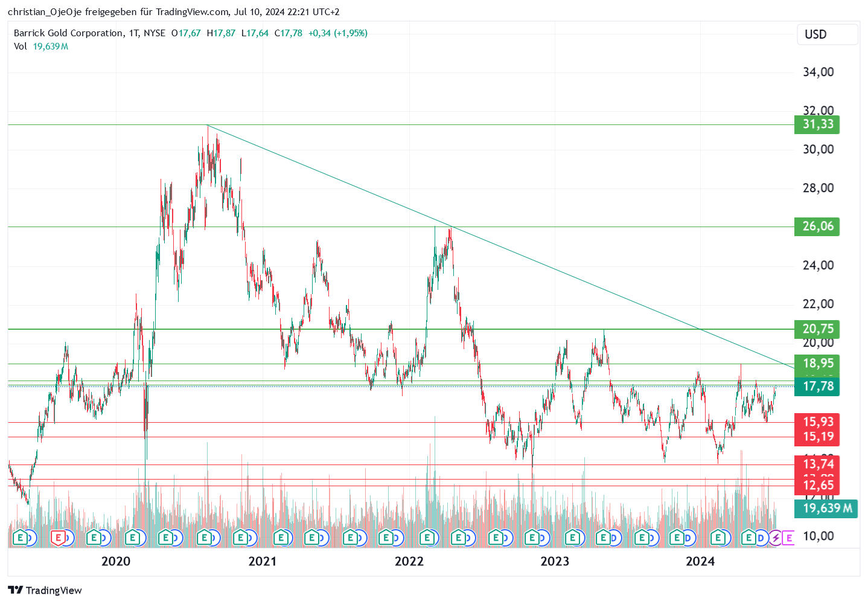Image resolution: width=868 pixels, height=604 pixels.
Task: Click the 19,639 M volume label
Action: (825, 509)
